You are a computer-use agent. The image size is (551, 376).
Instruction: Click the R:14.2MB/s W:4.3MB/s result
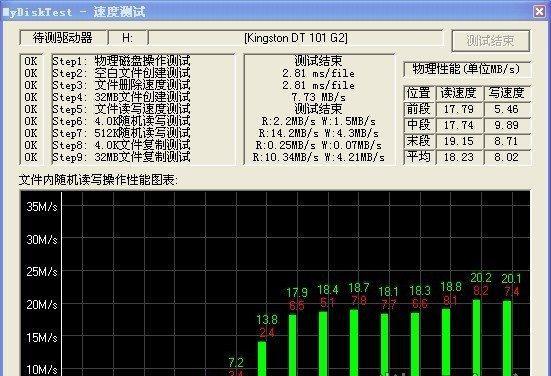[318, 133]
